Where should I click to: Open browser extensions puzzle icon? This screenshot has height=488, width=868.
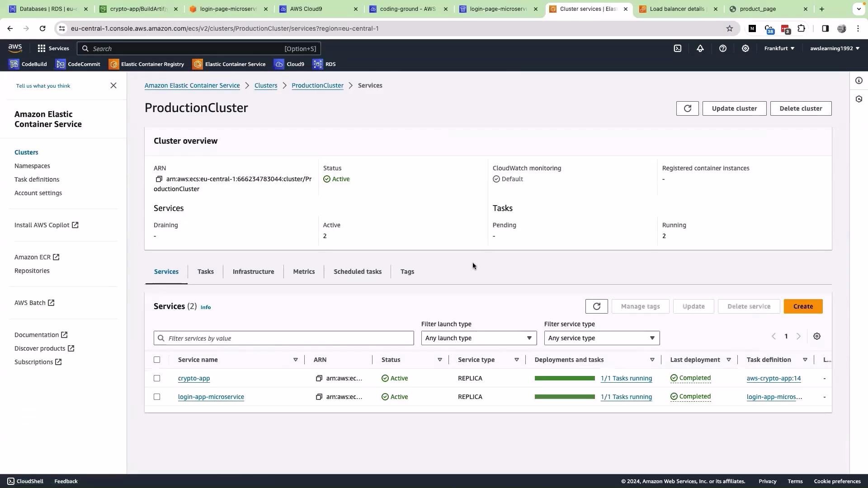(x=801, y=28)
